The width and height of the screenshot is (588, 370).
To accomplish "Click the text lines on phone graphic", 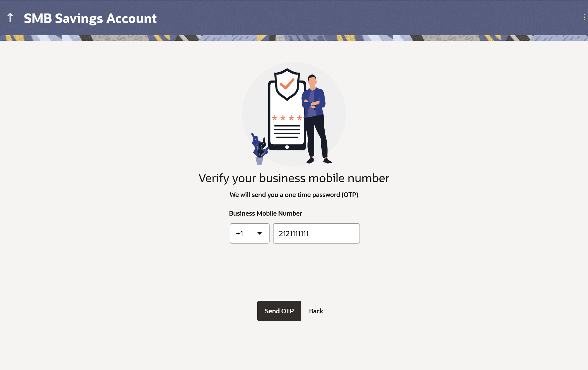I will tap(287, 131).
